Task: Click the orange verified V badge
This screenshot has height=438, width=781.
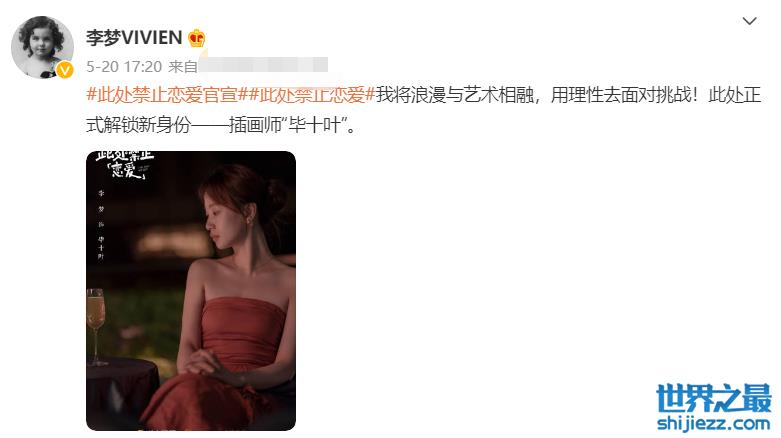Action: [65, 70]
